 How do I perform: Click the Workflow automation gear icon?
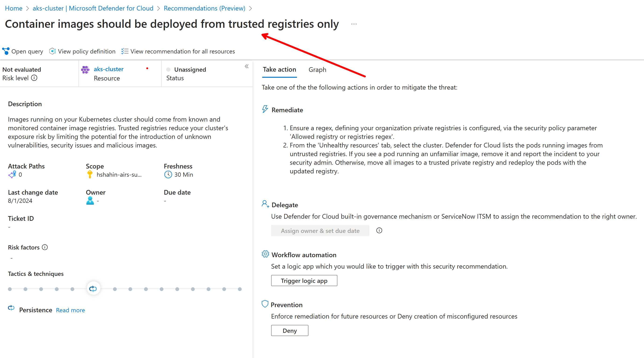click(265, 254)
